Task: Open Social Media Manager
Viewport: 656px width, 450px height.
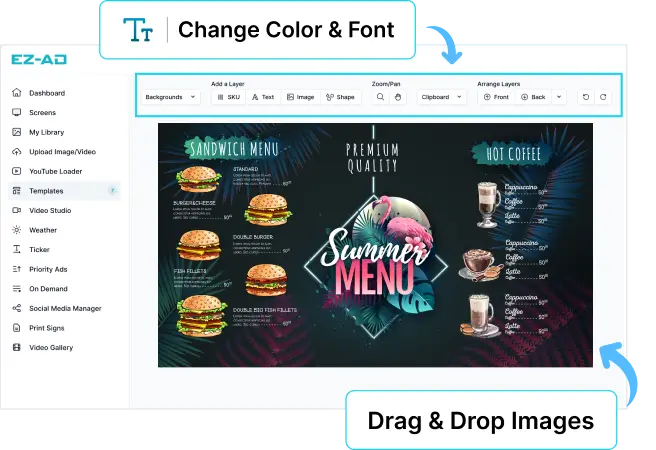Action: click(65, 308)
